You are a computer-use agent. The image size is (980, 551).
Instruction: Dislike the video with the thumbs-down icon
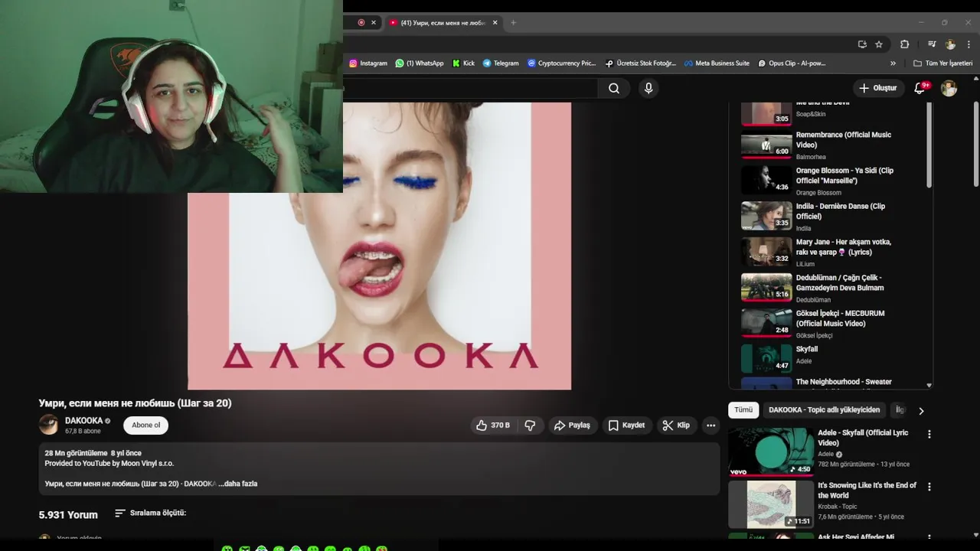(530, 425)
